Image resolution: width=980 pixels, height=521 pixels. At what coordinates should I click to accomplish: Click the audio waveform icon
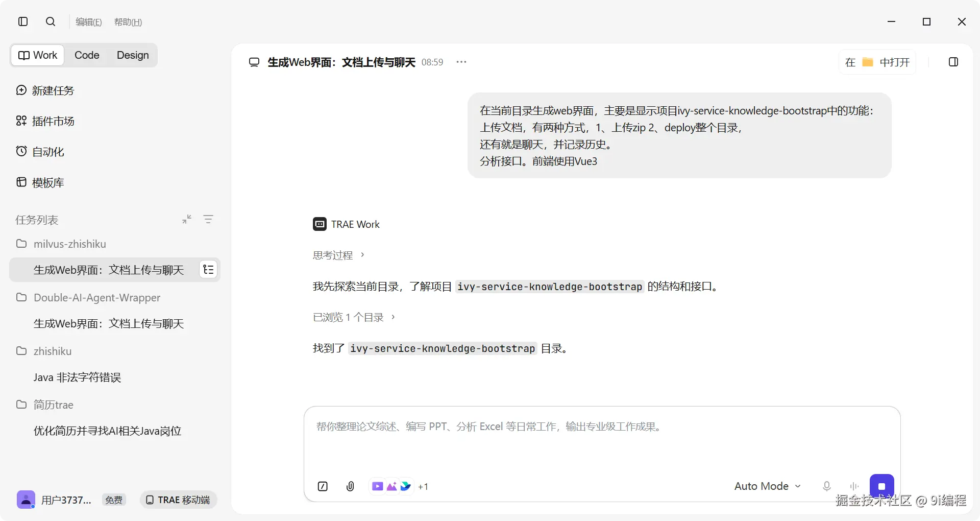pyautogui.click(x=854, y=486)
